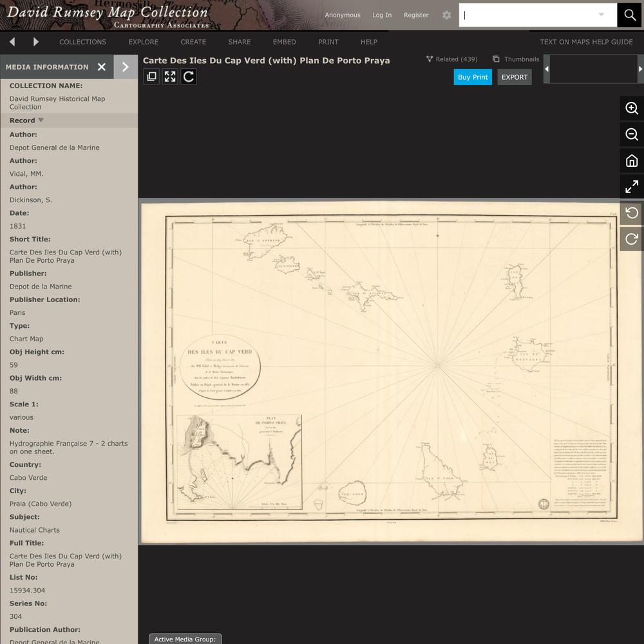Open the Create menu
This screenshot has height=644, width=644.
(193, 42)
